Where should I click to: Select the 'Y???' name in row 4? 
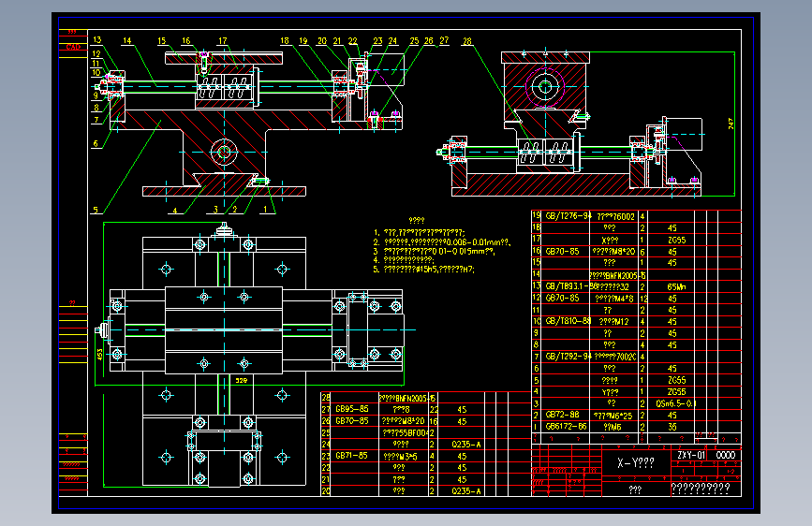pyautogui.click(x=610, y=392)
